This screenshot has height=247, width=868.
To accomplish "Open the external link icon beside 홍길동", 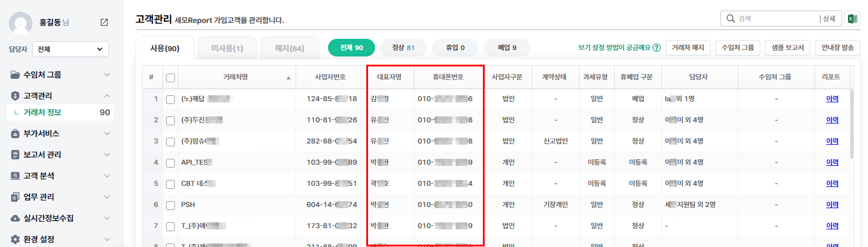I will [104, 22].
